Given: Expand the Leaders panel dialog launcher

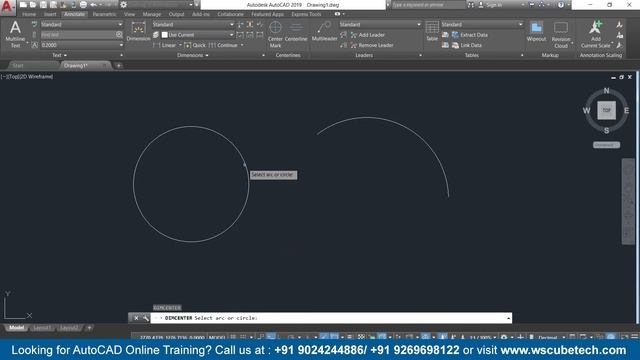Looking at the screenshot, I should pyautogui.click(x=420, y=55).
